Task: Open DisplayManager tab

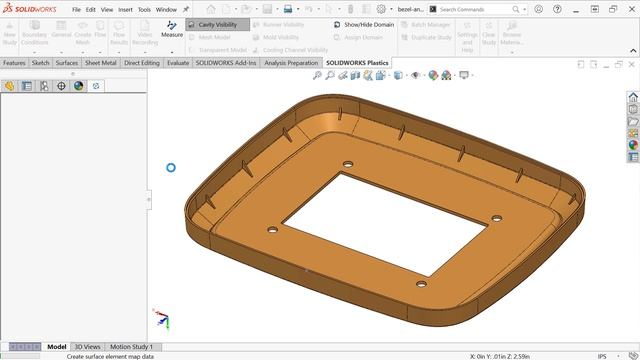Action: click(78, 86)
